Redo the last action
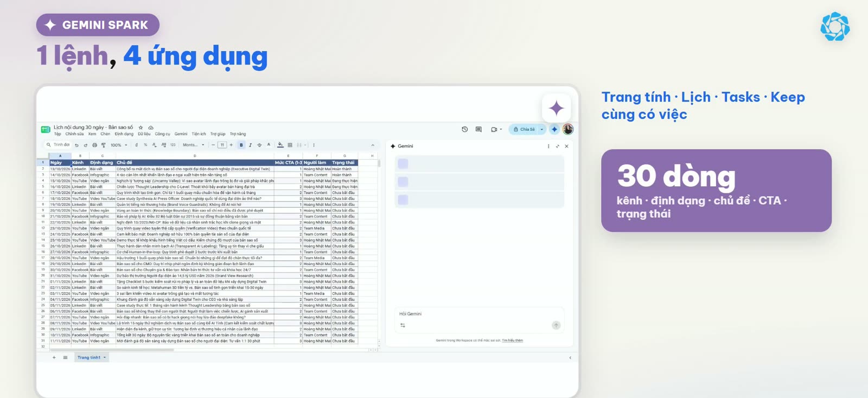Screen dimensions: 868x398 85,145
